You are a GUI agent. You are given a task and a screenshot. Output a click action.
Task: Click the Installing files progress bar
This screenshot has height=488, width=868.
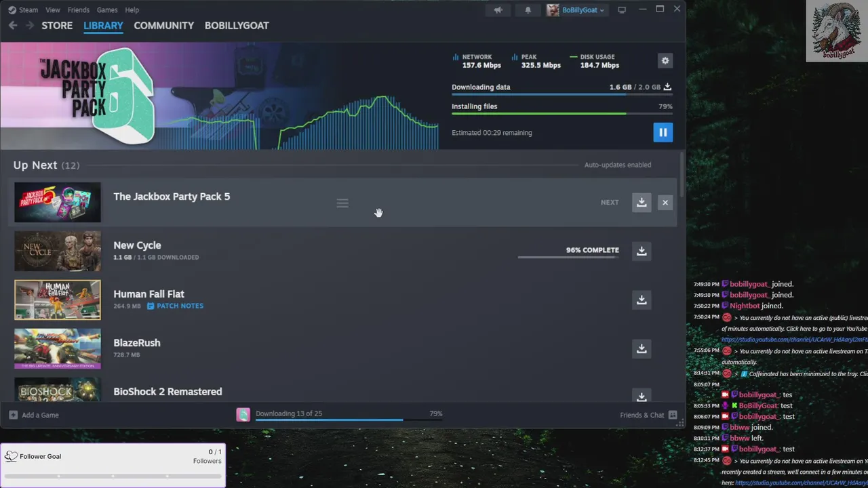pos(562,113)
